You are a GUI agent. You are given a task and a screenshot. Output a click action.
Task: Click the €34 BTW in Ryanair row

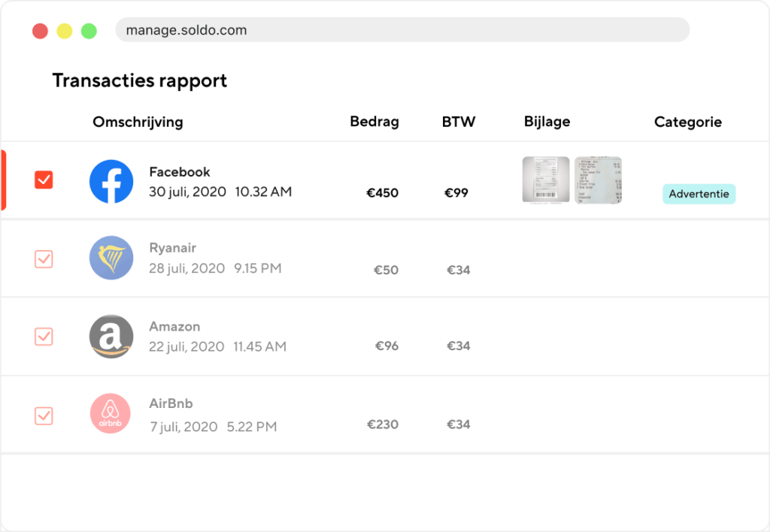(459, 270)
